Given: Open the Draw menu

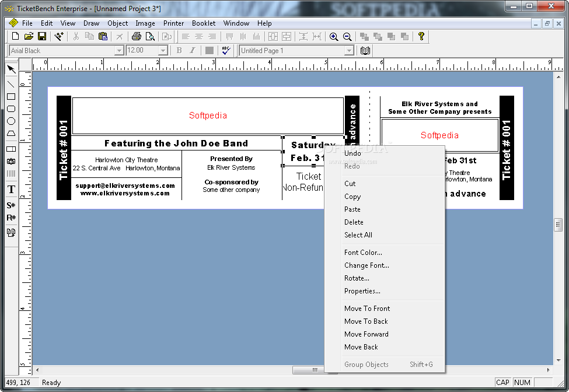Looking at the screenshot, I should (91, 23).
